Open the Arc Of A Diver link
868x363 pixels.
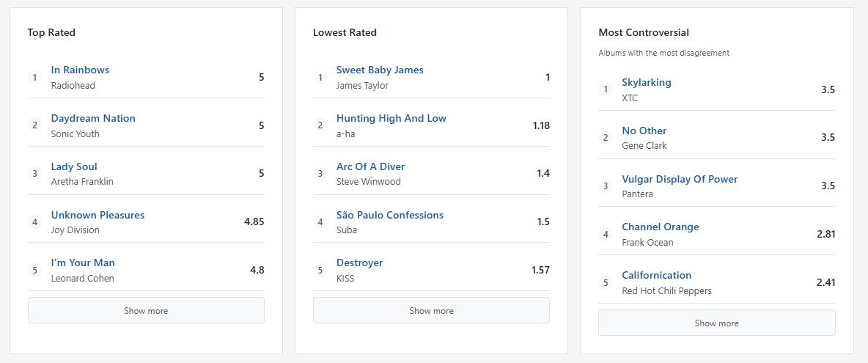(371, 166)
